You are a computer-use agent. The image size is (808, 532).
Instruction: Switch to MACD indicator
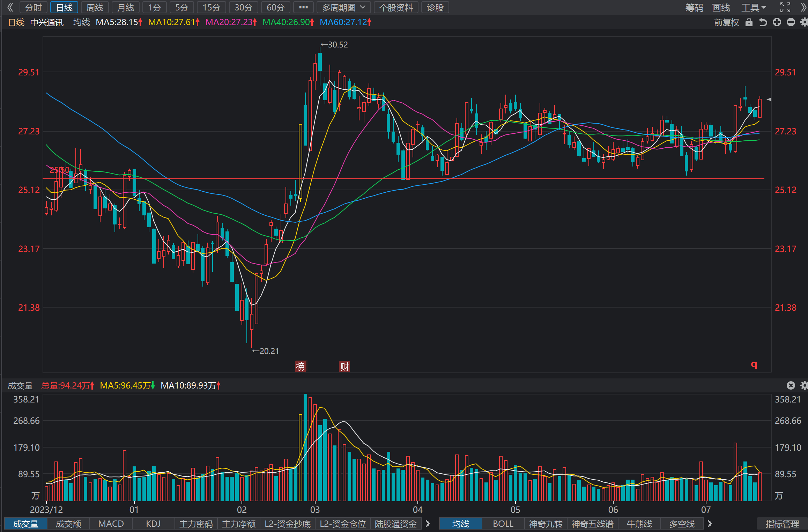pos(111,524)
